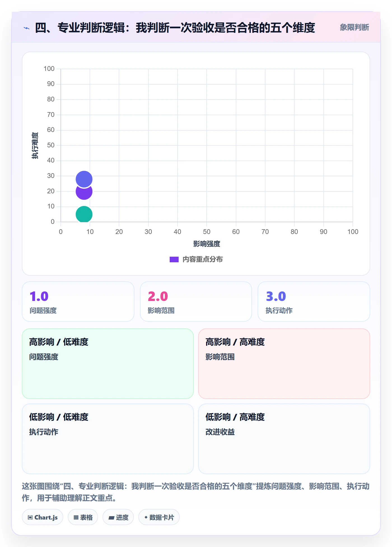Click the Chart.js tag chip
Image resolution: width=392 pixels, height=547 pixels.
[43, 517]
